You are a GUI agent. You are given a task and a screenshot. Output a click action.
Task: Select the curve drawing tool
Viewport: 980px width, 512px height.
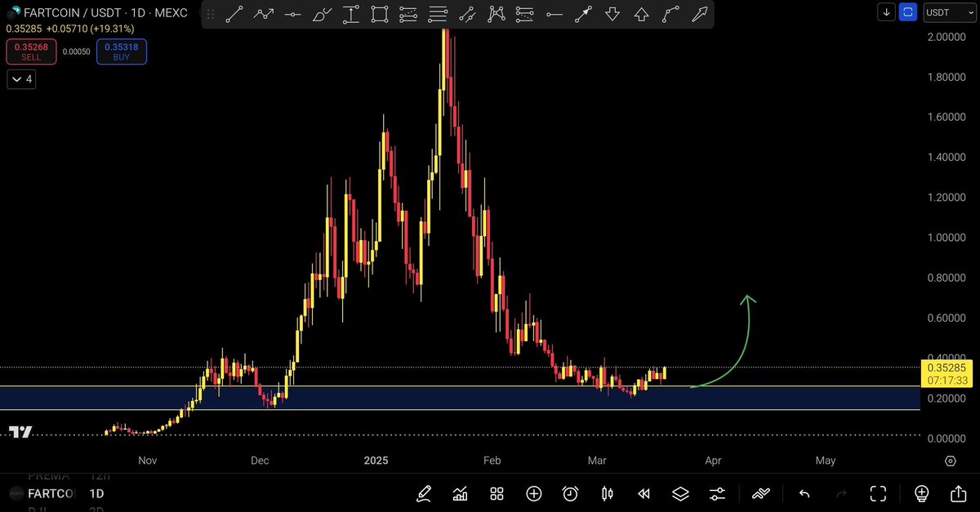point(670,14)
